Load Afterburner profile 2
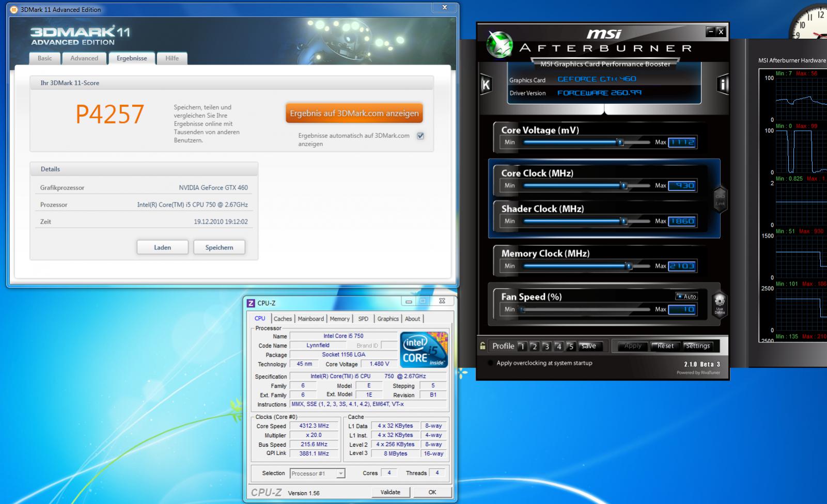The height and width of the screenshot is (504, 827). 534,346
